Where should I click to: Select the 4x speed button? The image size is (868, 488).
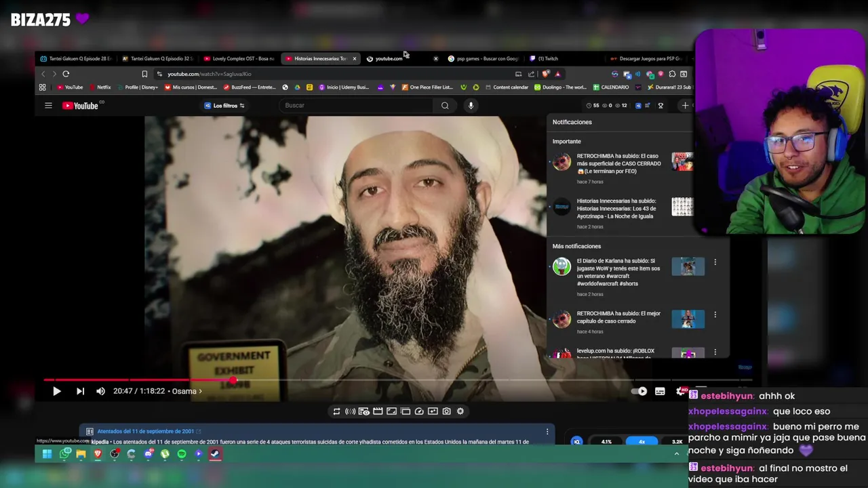[642, 442]
